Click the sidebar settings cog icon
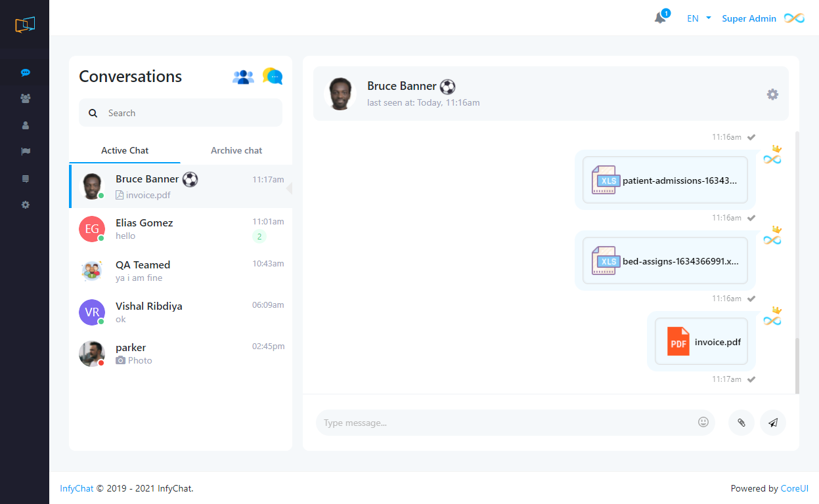This screenshot has height=504, width=819. point(25,205)
